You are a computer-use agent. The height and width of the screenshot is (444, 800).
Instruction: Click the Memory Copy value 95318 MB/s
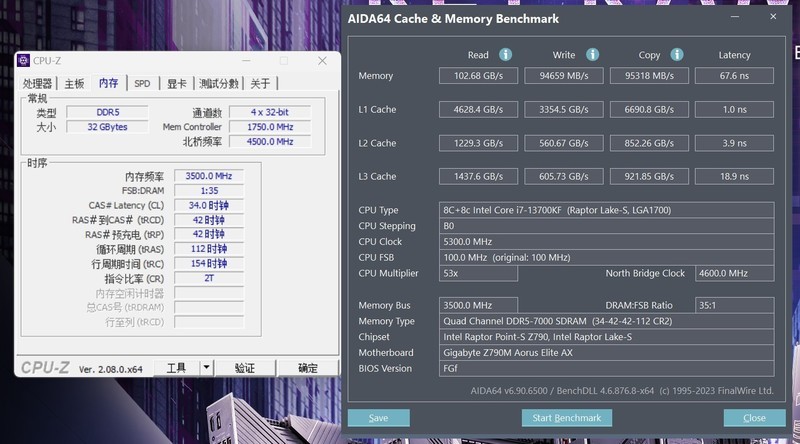649,76
